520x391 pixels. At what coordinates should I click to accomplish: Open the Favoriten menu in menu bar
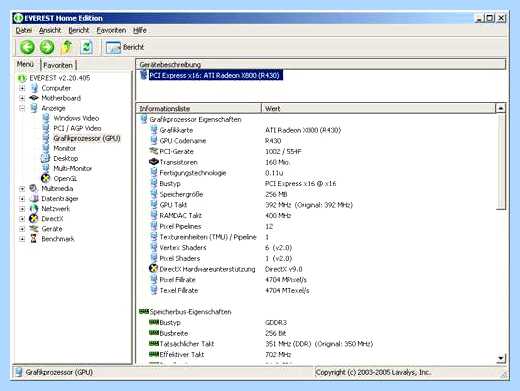[111, 30]
